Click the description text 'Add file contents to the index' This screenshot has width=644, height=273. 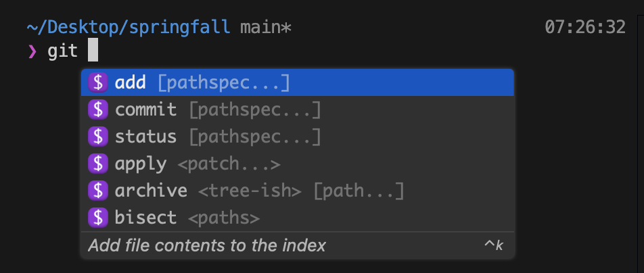pyautogui.click(x=207, y=245)
